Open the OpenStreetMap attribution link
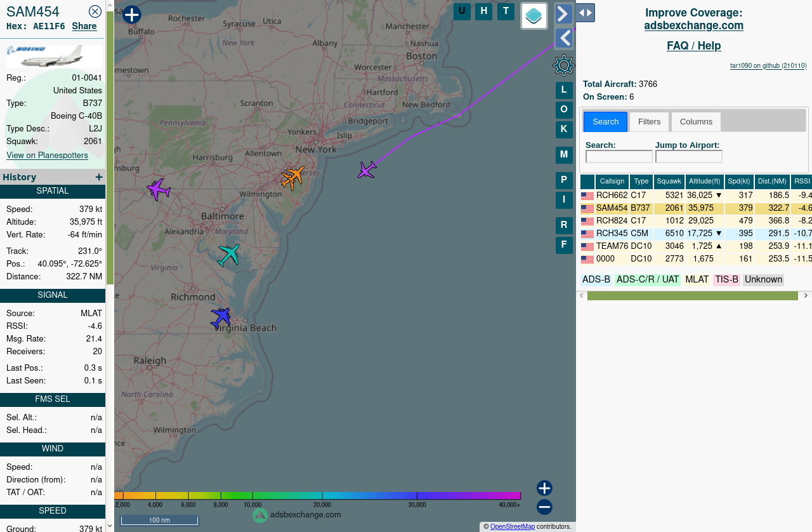The image size is (812, 532). 513,527
